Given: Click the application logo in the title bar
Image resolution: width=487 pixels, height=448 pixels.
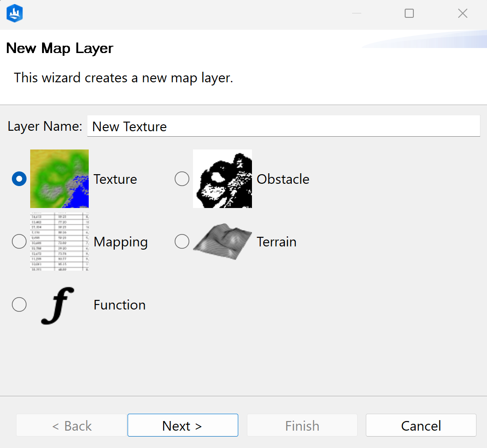Looking at the screenshot, I should [x=14, y=13].
